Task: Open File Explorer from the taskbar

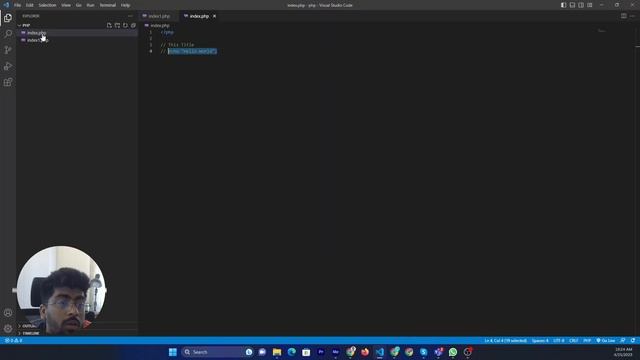Action: 277,352
